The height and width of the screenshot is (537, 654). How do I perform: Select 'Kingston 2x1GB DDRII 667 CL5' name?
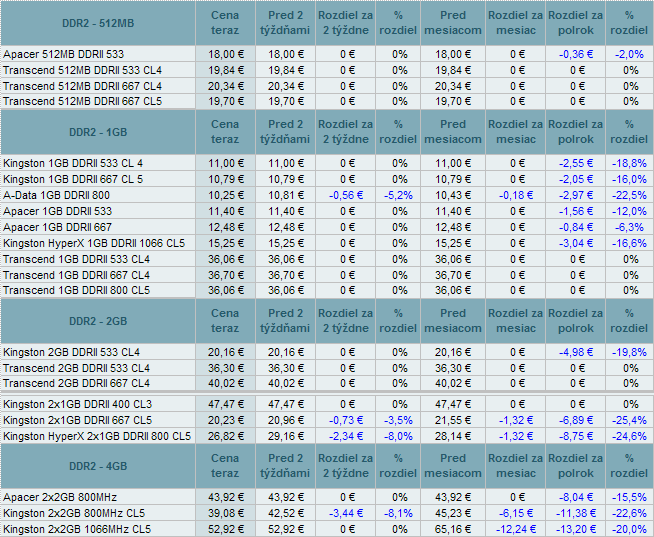click(78, 420)
